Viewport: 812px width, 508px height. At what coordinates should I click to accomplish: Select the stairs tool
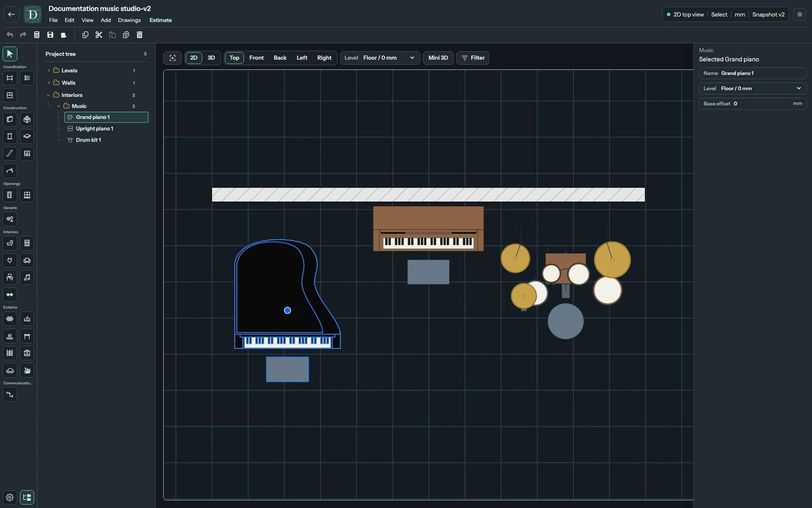click(x=10, y=154)
